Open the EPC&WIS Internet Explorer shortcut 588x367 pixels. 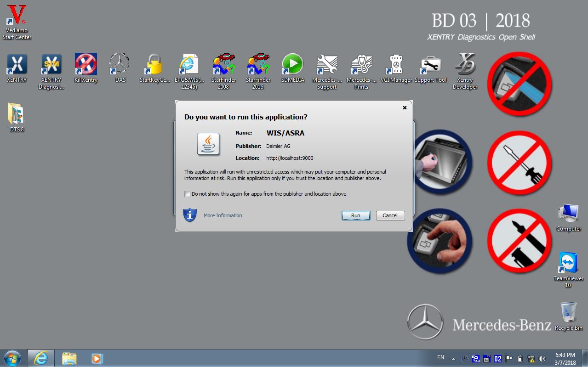coord(189,71)
